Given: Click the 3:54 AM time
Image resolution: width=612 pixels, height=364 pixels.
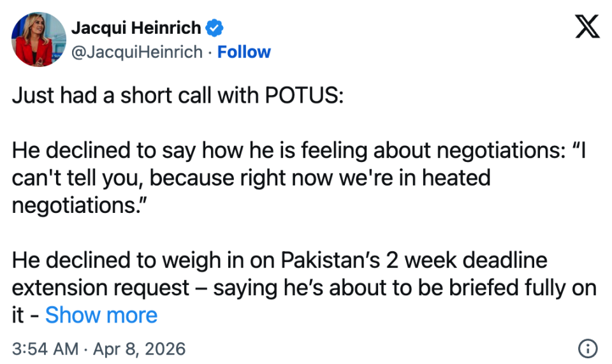Looking at the screenshot, I should click(45, 349).
